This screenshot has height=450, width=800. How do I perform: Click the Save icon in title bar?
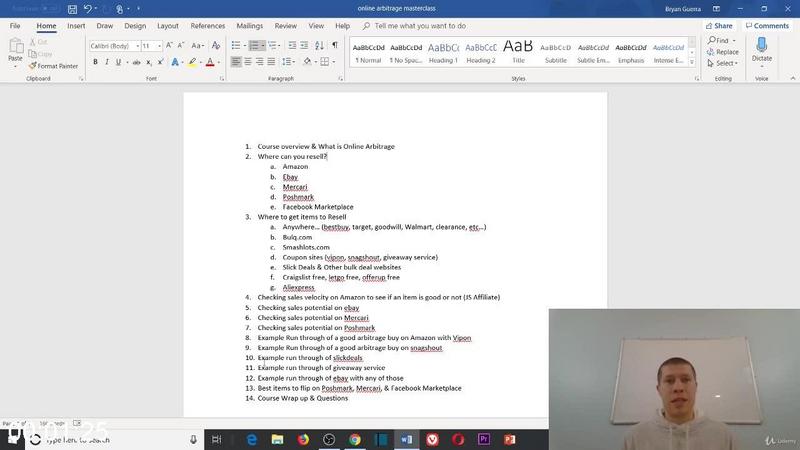[72, 9]
